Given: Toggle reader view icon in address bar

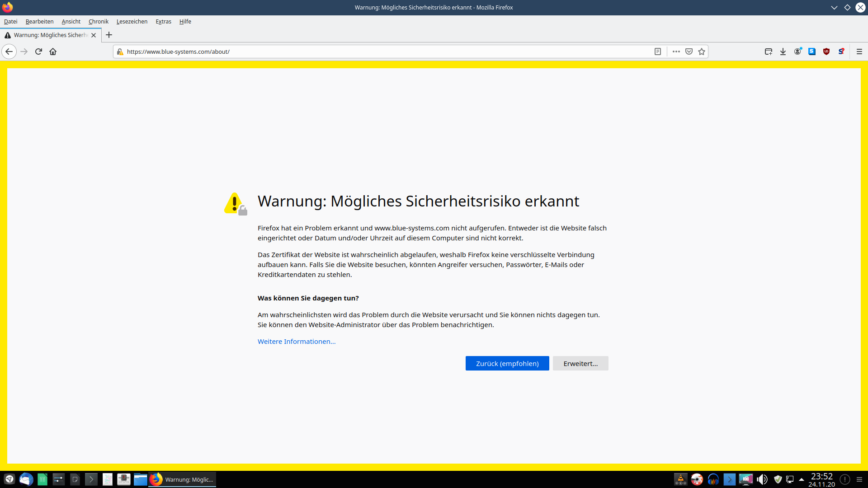Looking at the screenshot, I should tap(658, 52).
